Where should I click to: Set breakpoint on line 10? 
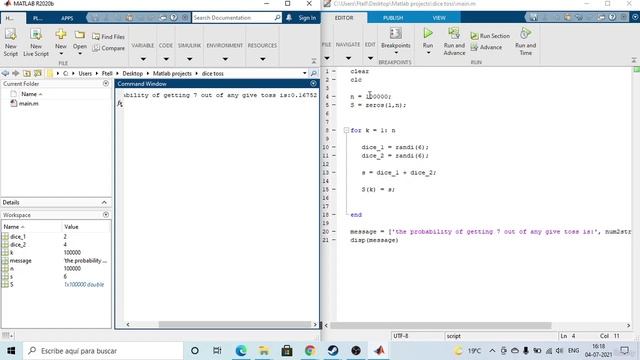(334, 147)
